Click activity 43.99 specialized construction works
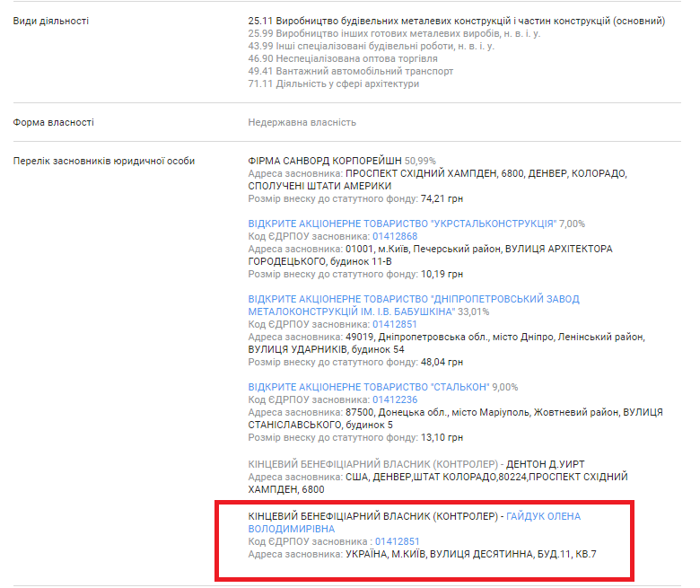The height and width of the screenshot is (588, 700). [x=371, y=46]
